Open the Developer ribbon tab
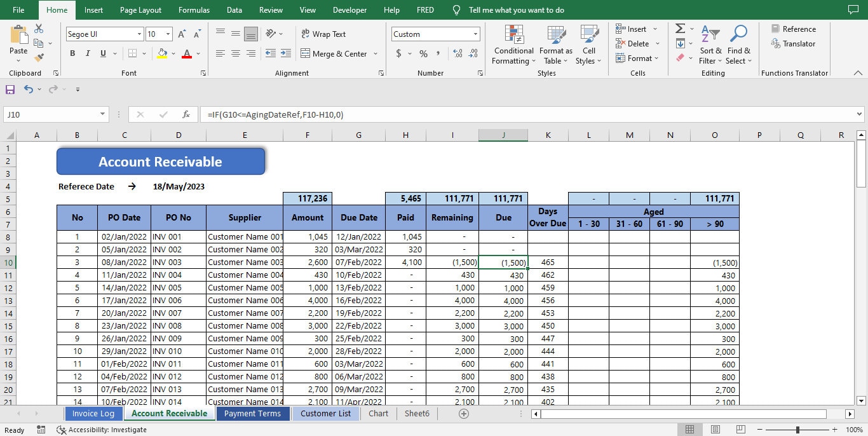The image size is (868, 436). point(349,10)
